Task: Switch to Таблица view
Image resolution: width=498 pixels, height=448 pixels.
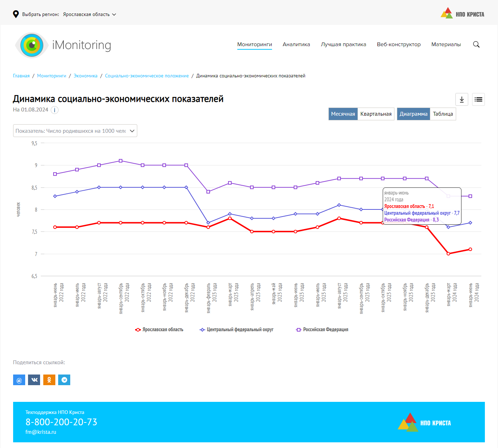Action: point(443,114)
